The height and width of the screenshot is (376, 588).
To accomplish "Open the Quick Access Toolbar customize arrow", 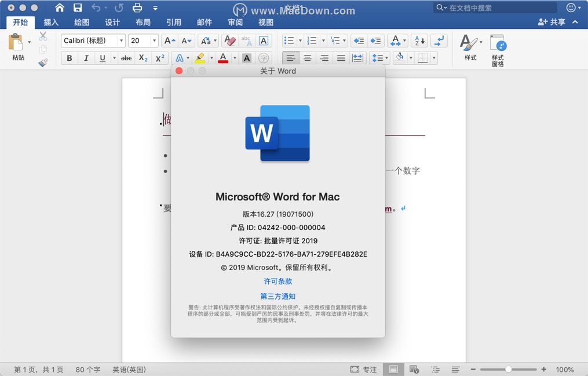I will [155, 8].
